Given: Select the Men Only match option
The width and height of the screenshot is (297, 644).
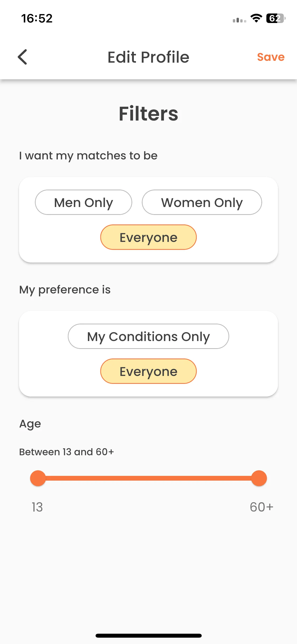Looking at the screenshot, I should (x=83, y=202).
